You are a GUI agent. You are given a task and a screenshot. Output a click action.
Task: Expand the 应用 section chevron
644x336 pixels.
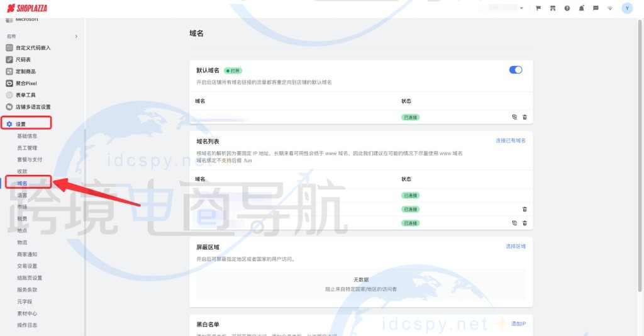[x=76, y=36]
